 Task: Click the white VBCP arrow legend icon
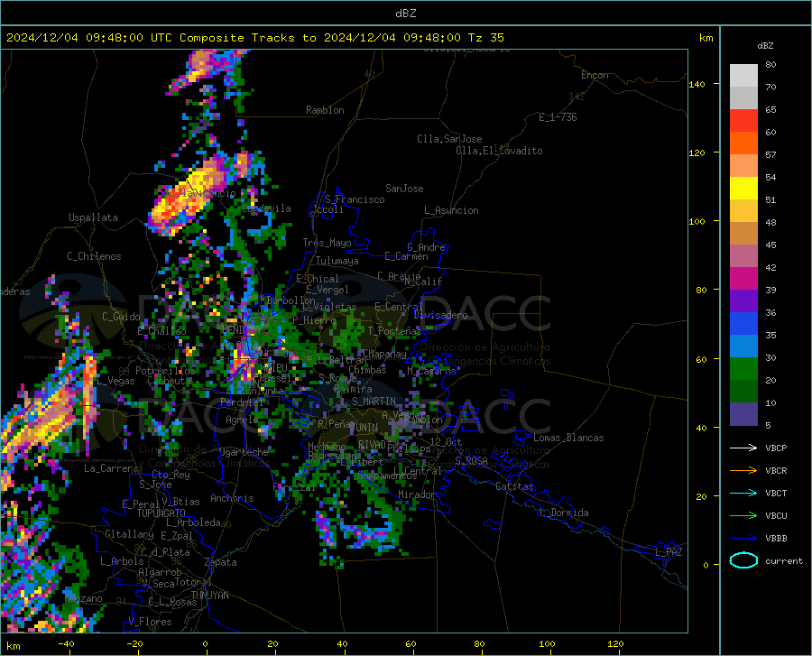tap(743, 448)
